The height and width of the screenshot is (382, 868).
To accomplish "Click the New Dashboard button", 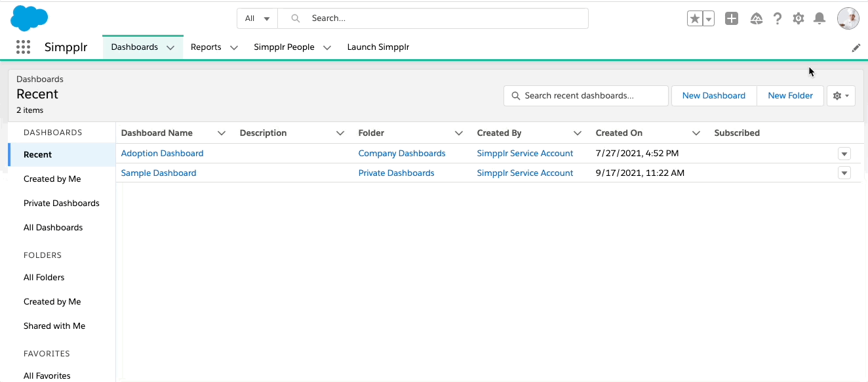I will [x=714, y=96].
